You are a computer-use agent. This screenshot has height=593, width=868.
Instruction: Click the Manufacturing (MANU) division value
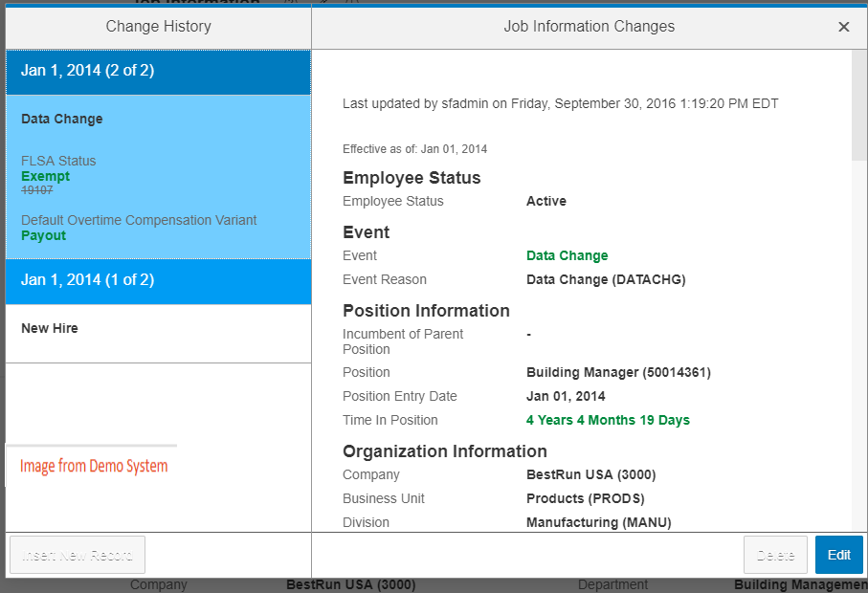tap(598, 523)
